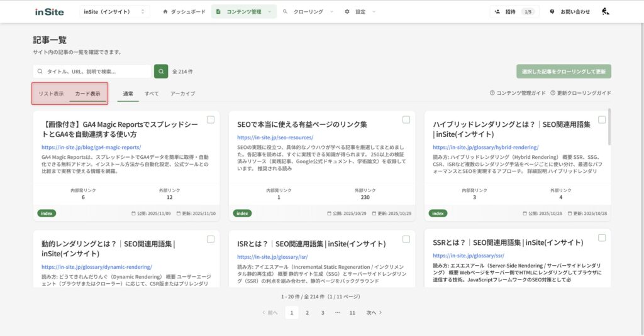644x336 pixels.
Task: Open the 設定 menu
Action: pos(360,11)
